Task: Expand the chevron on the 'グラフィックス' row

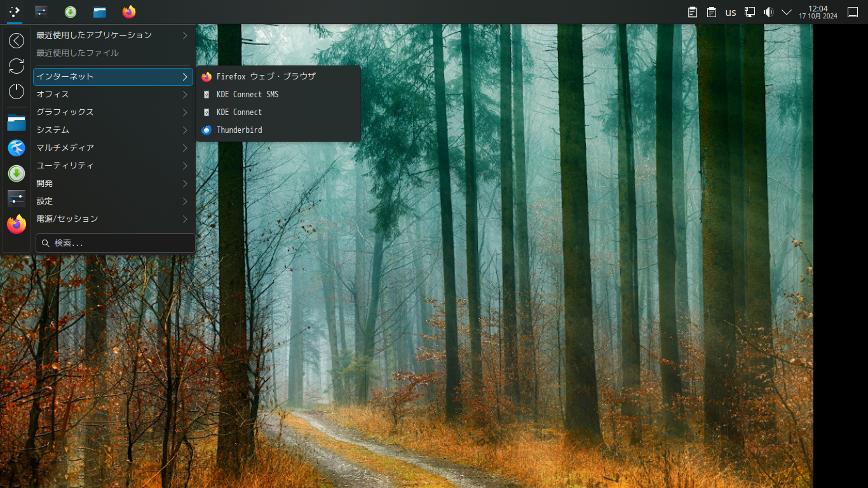Action: tap(185, 112)
